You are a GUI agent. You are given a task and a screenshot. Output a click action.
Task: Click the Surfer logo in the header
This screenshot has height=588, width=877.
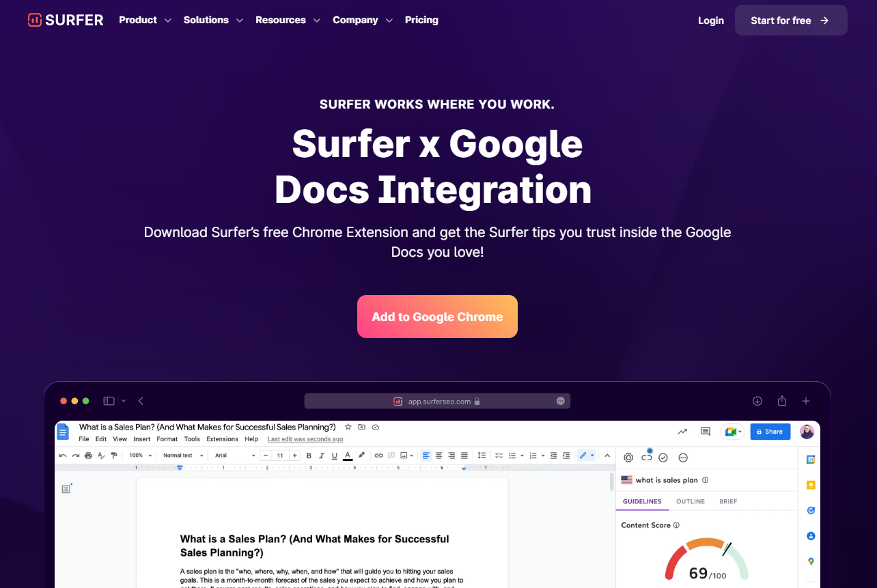pyautogui.click(x=66, y=20)
